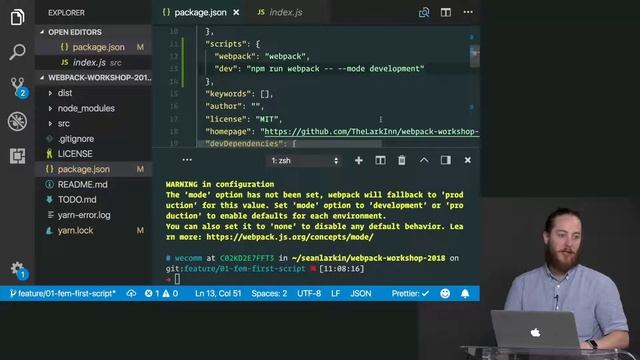
Task: Click the open changes icon in the editor toolbar
Action: (424, 13)
